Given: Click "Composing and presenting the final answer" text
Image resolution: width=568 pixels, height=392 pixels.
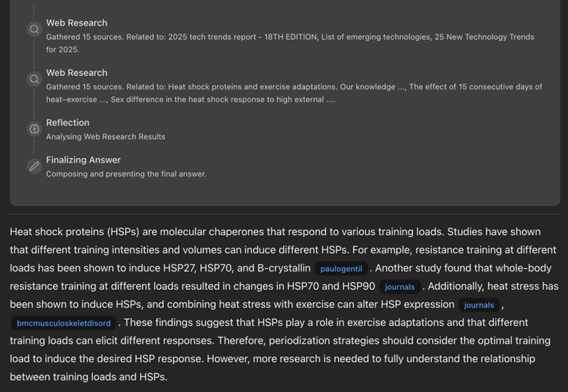Looking at the screenshot, I should point(126,174).
